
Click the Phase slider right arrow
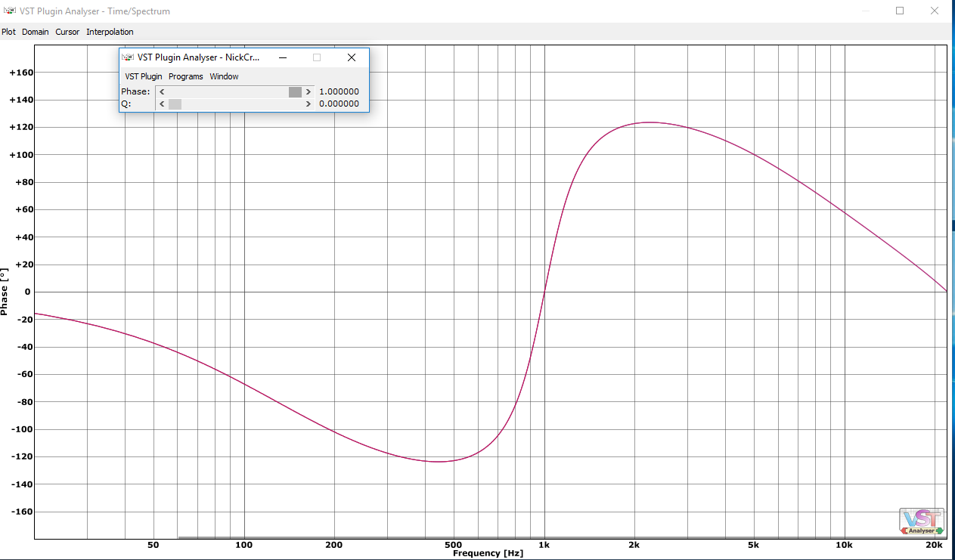pyautogui.click(x=309, y=91)
